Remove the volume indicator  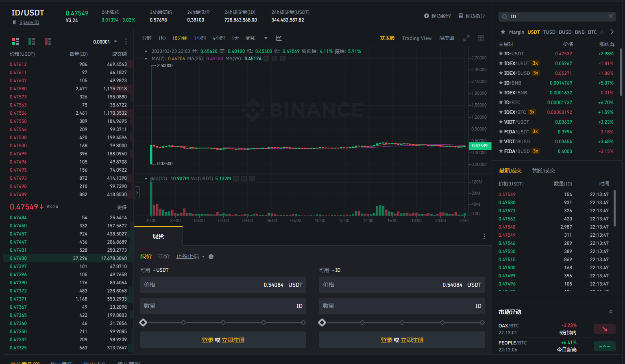[252, 179]
